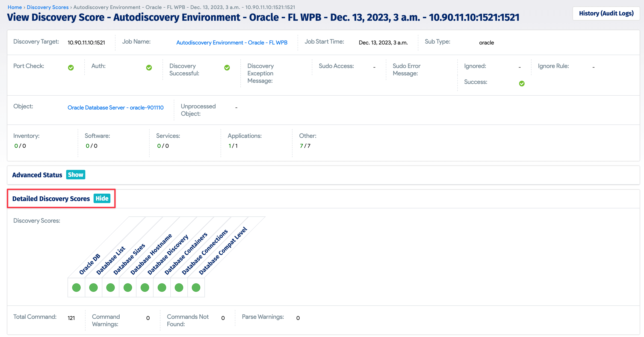The image size is (644, 337).
Task: Click the Database Connections green score dot
Action: (179, 287)
